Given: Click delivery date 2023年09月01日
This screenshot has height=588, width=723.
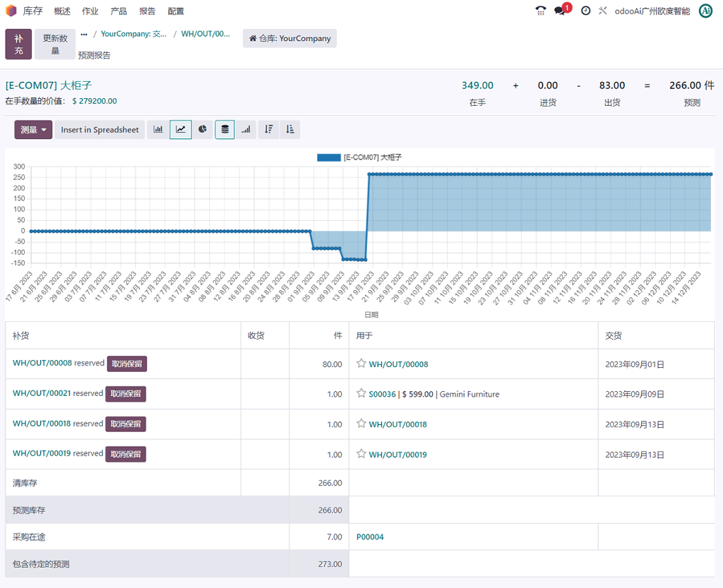Looking at the screenshot, I should 635,364.
